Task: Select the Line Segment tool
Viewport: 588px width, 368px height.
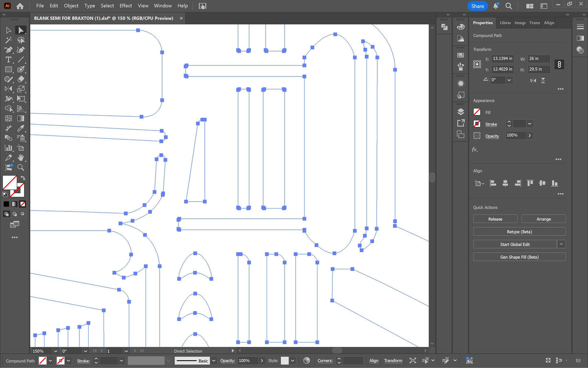Action: point(21,59)
